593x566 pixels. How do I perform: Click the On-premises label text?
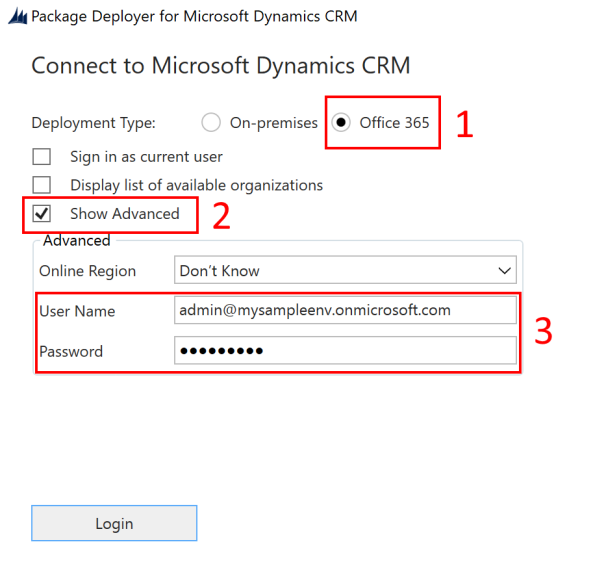274,123
